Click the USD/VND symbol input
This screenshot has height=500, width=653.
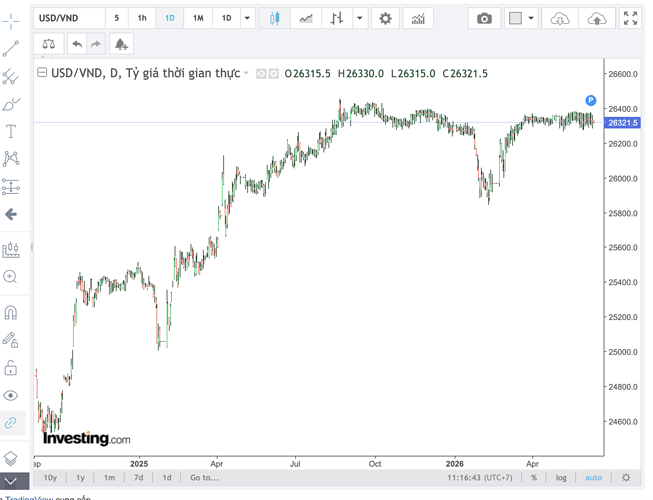coord(69,18)
